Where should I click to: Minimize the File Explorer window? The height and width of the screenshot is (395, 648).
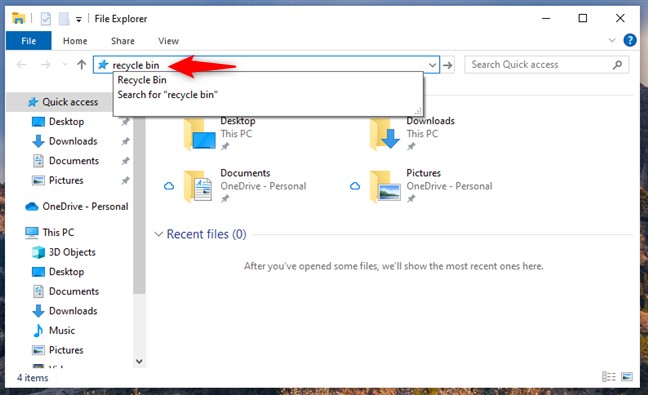(x=546, y=18)
